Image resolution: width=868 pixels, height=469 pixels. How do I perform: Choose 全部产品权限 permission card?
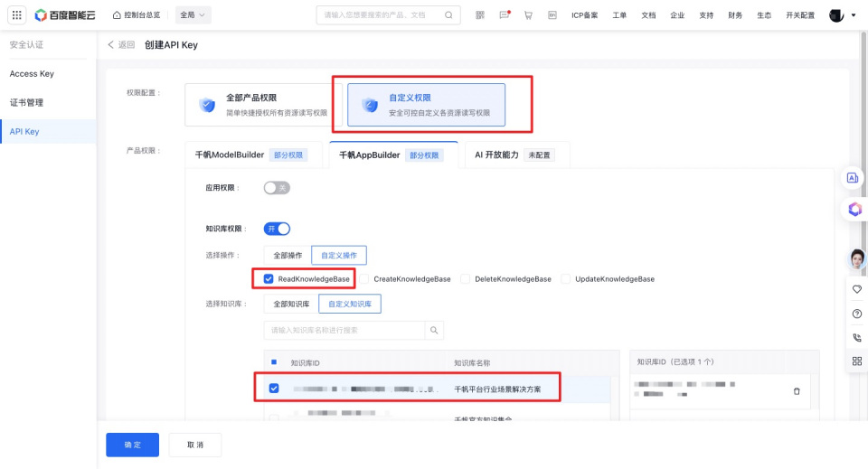(263, 105)
